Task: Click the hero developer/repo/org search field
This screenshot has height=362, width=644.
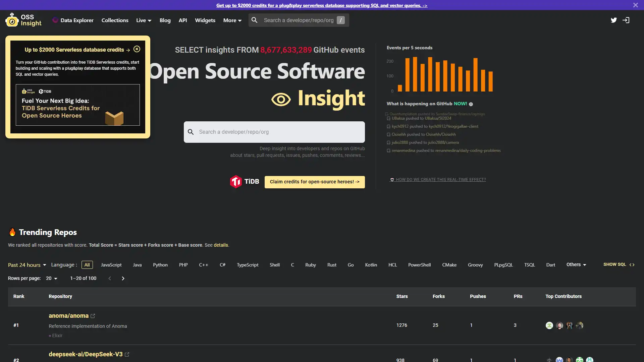Action: coord(274,132)
